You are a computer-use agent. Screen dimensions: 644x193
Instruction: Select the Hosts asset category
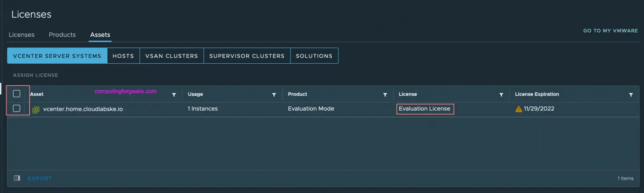123,56
